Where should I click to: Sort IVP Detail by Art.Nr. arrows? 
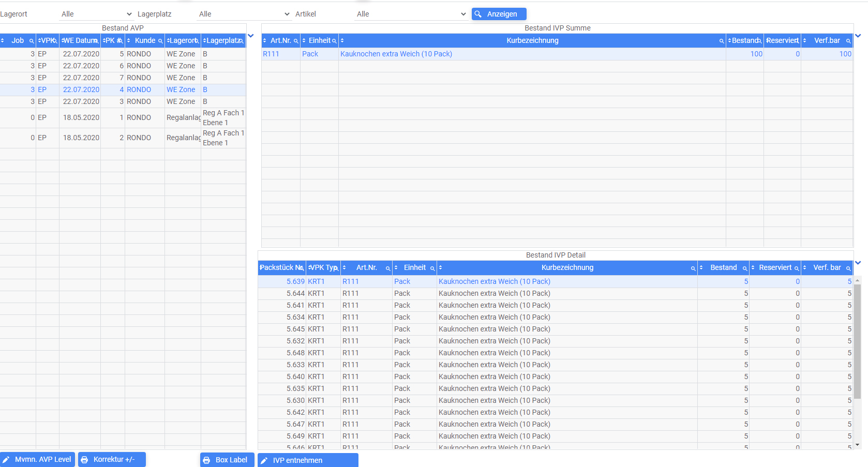[345, 267]
